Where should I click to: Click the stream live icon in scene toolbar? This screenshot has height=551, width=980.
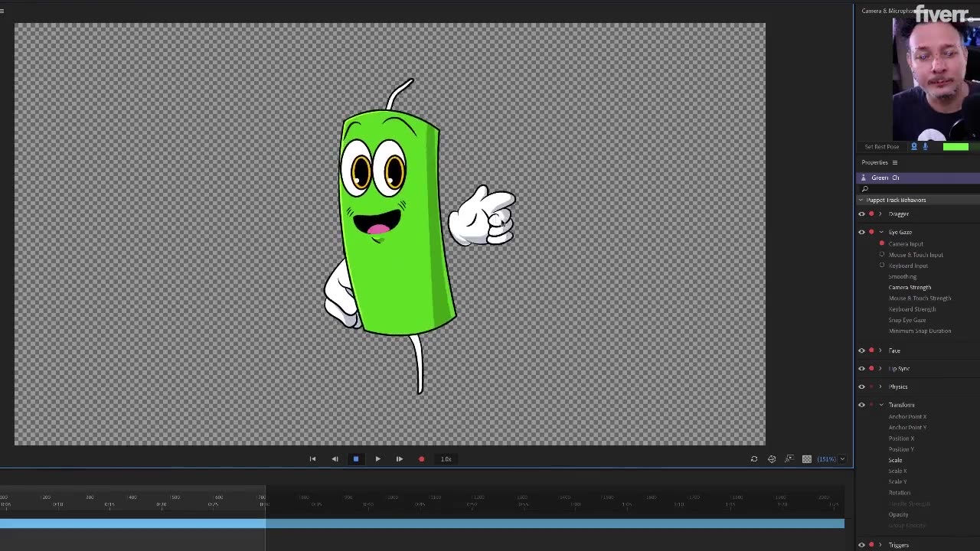click(x=789, y=459)
